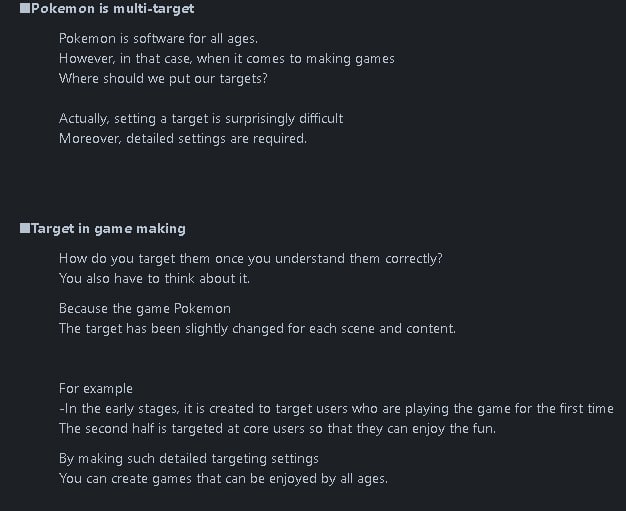Click the square bullet before 'Target in game making'
This screenshot has height=511, width=626.
(25, 228)
